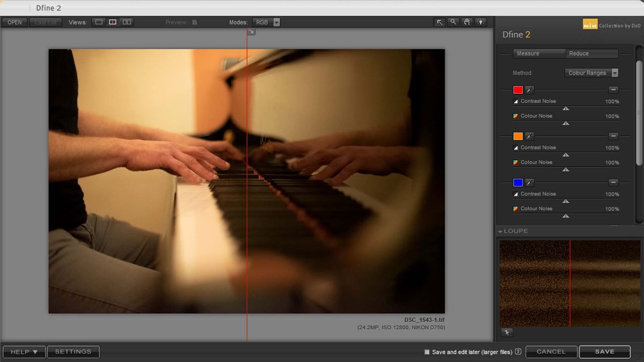644x362 pixels.
Task: Click the OPEN button
Action: (14, 22)
